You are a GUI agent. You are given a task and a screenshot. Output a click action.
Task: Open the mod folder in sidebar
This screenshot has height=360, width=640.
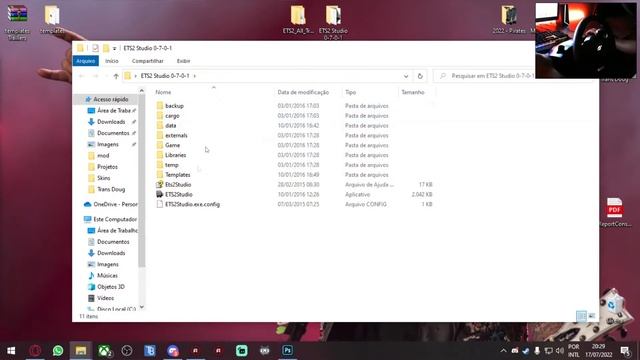point(103,156)
